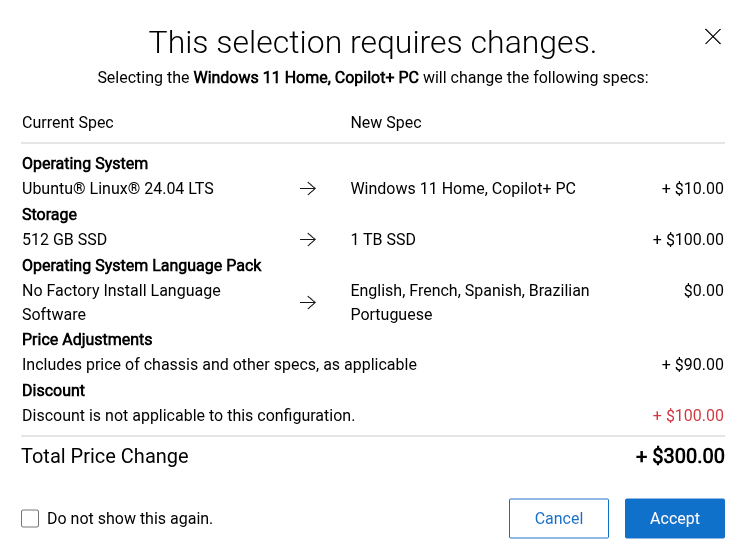Image resolution: width=746 pixels, height=560 pixels.
Task: Select the 'Ubuntu Linux 24.04 LTS' current spec
Action: pyautogui.click(x=118, y=189)
